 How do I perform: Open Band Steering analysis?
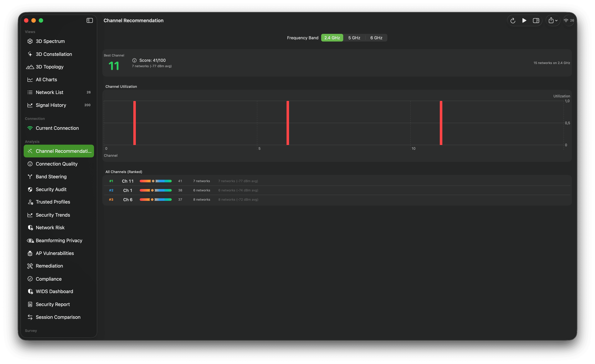coord(59,177)
